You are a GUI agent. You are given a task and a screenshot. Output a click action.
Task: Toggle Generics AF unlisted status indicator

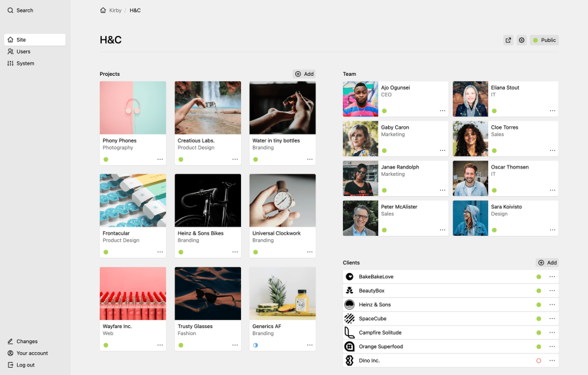[255, 345]
